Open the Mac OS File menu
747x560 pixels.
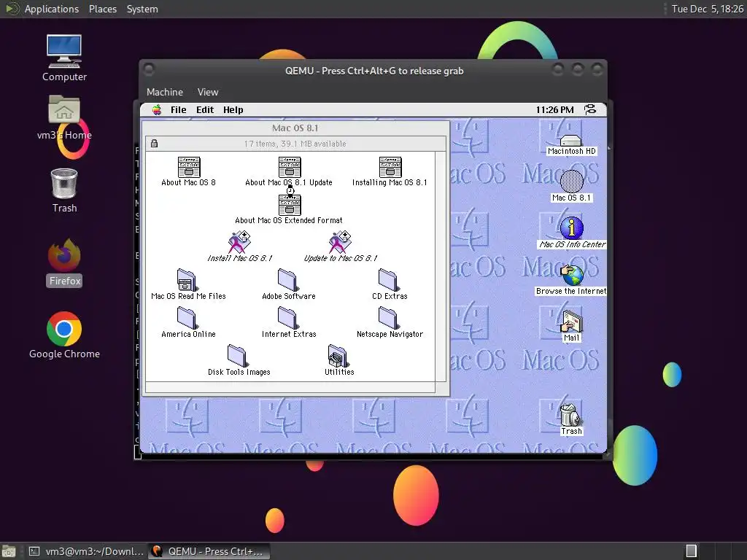[x=179, y=110]
